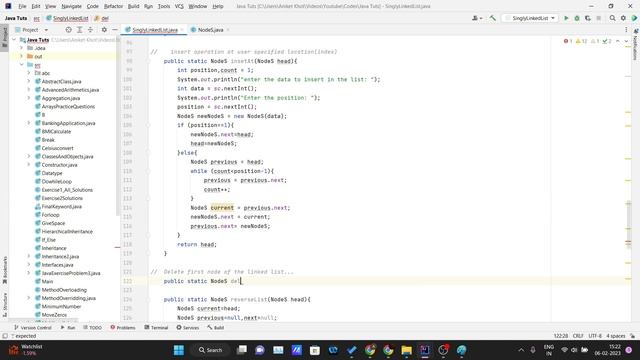Expand all items in Project panel
Viewport: 640px width, 360px height.
[80, 30]
